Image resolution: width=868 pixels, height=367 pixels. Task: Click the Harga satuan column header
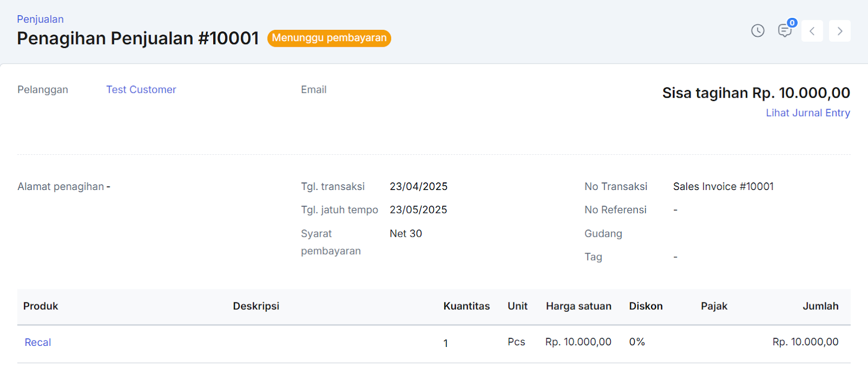(x=578, y=306)
